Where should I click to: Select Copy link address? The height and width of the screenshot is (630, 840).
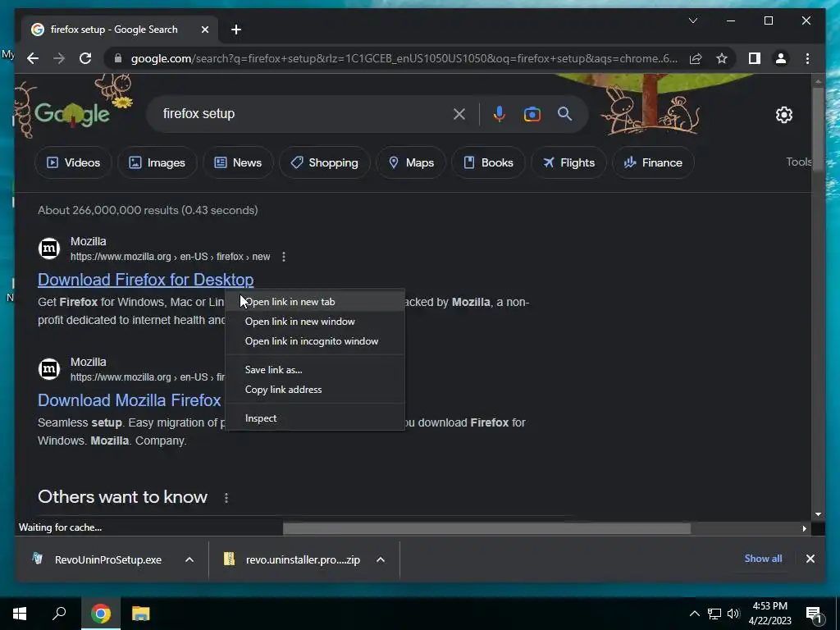315,390
